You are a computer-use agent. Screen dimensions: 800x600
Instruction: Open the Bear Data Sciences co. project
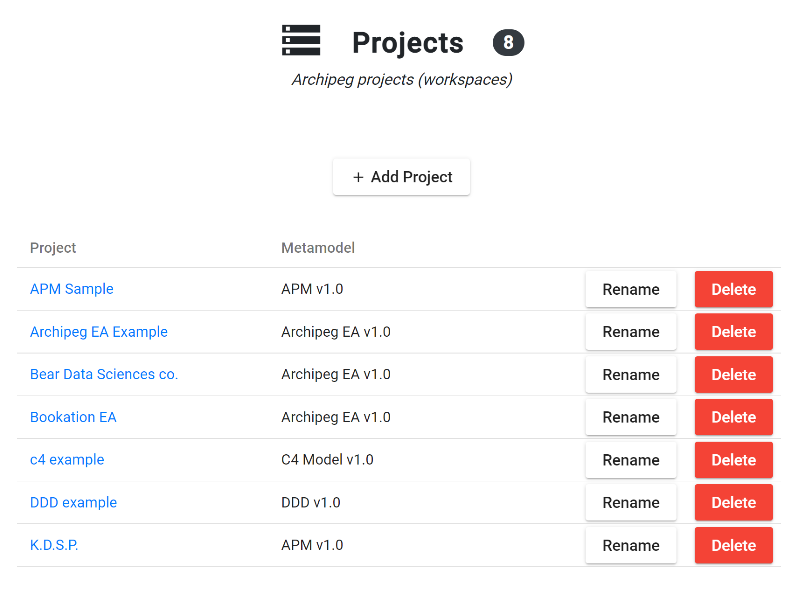104,375
